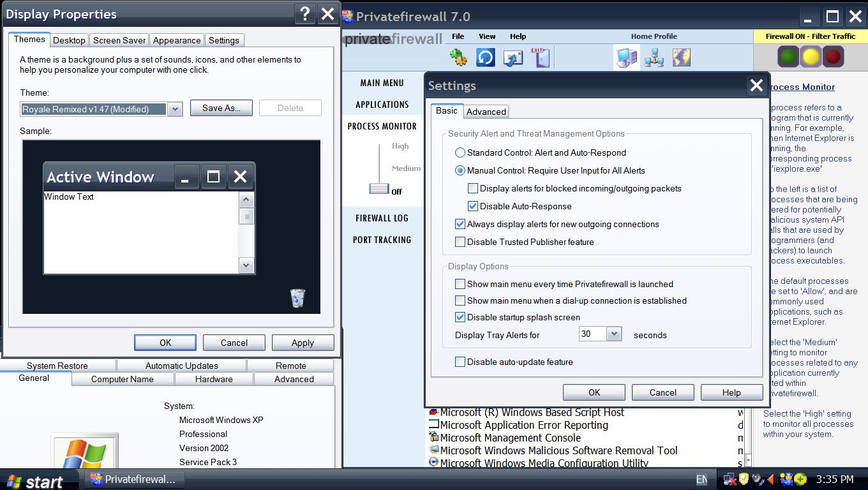Click the Privatefirewall title bar icon
868x490 pixels.
pyautogui.click(x=348, y=17)
